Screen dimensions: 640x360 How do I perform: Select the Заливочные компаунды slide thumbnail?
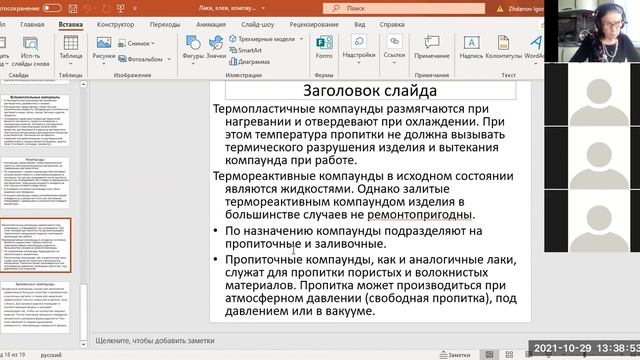pos(35,307)
